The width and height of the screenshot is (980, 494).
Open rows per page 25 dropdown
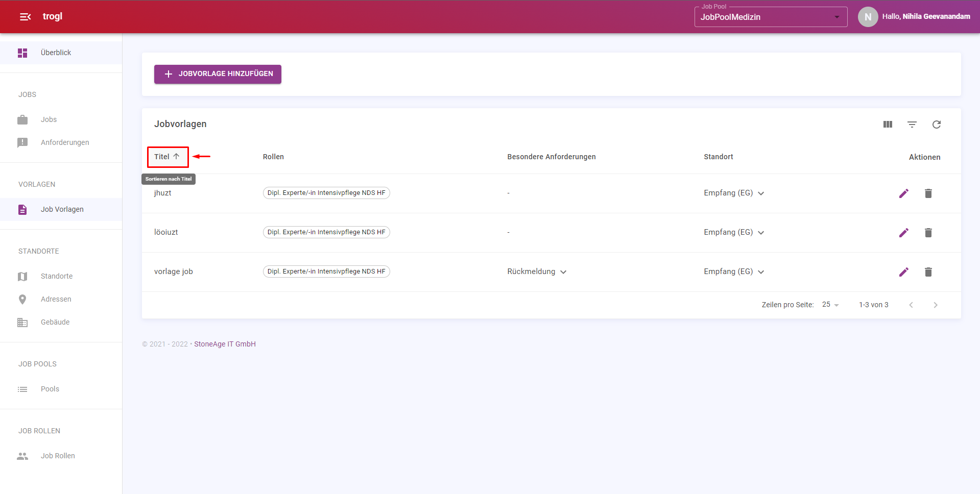coord(830,305)
